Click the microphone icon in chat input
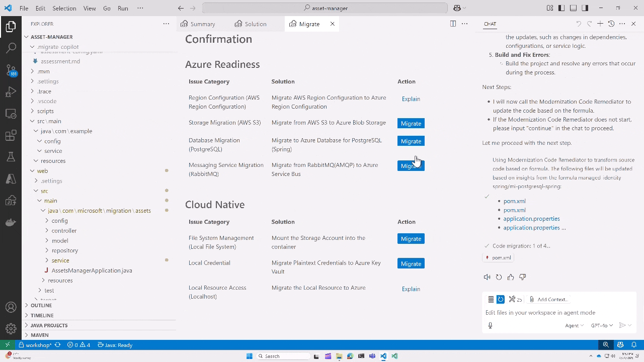Viewport: 644px width, 362px height. [x=490, y=325]
